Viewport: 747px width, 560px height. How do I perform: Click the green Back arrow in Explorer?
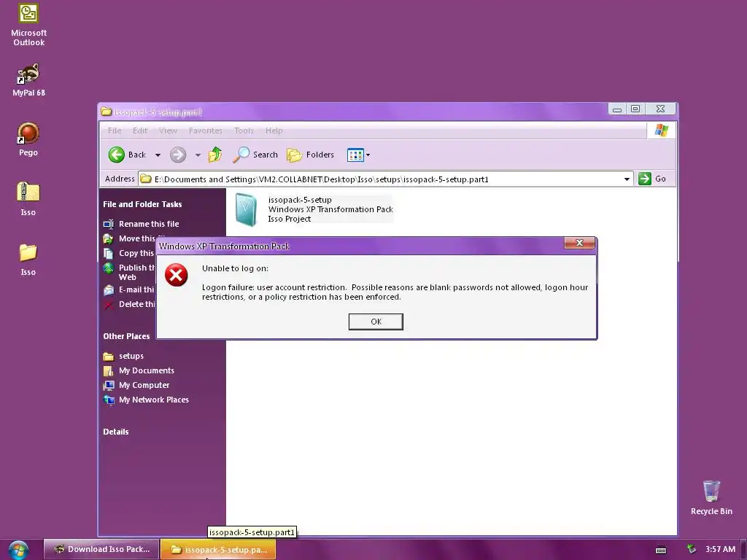click(x=116, y=155)
